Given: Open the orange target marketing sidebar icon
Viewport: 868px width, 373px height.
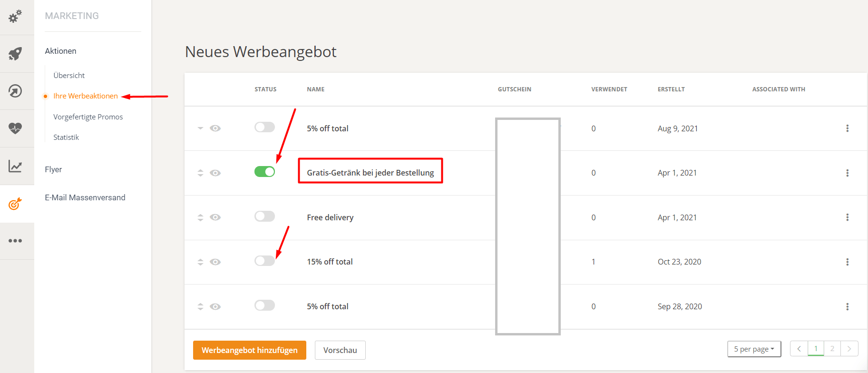Looking at the screenshot, I should (15, 204).
